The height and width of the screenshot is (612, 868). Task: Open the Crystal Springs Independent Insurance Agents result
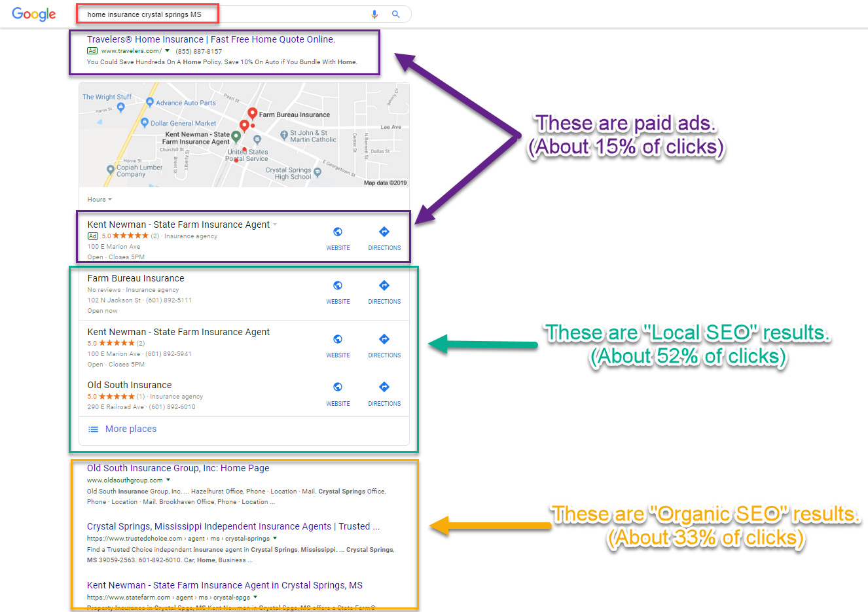233,526
